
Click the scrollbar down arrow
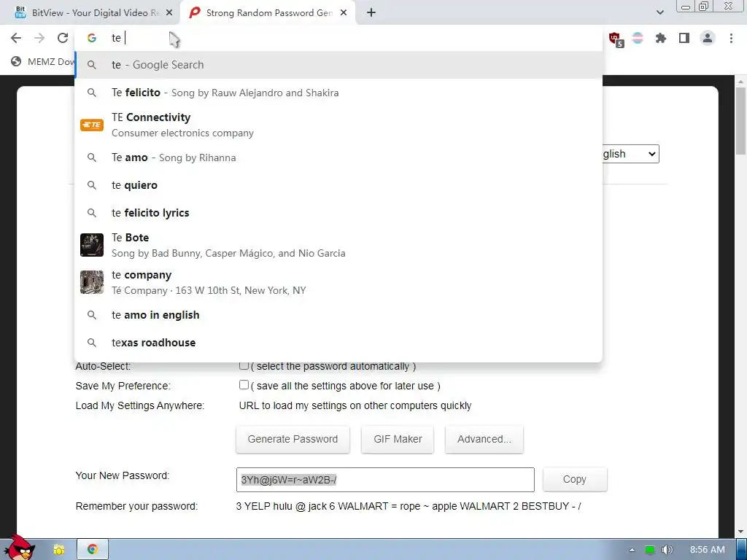(x=740, y=532)
